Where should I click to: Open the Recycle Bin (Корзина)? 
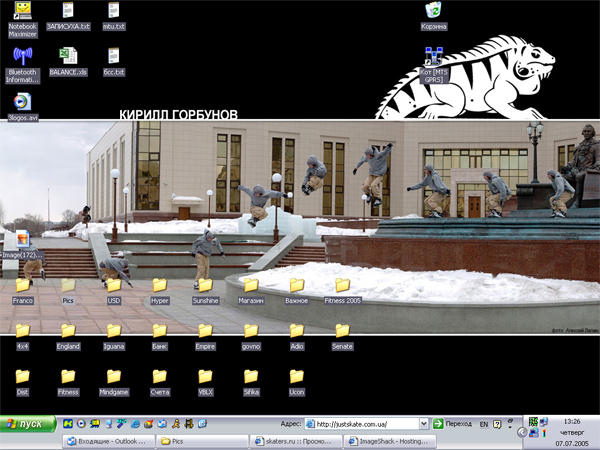(434, 12)
